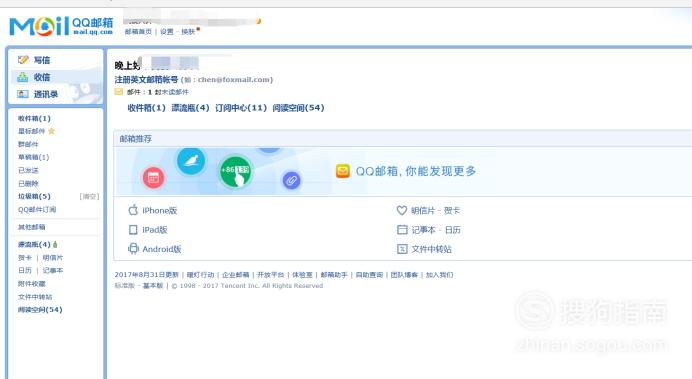Open 明信片 in the left sidebar
The width and height of the screenshot is (692, 379).
tap(53, 258)
